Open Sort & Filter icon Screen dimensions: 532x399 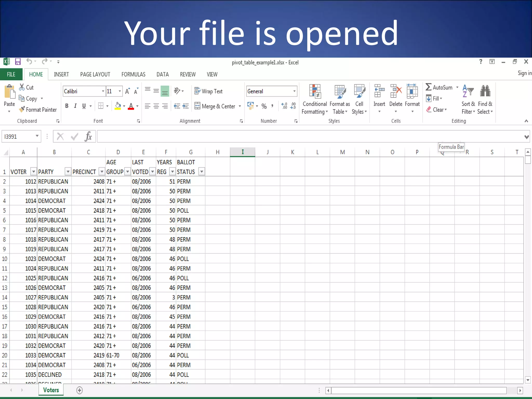click(x=468, y=91)
